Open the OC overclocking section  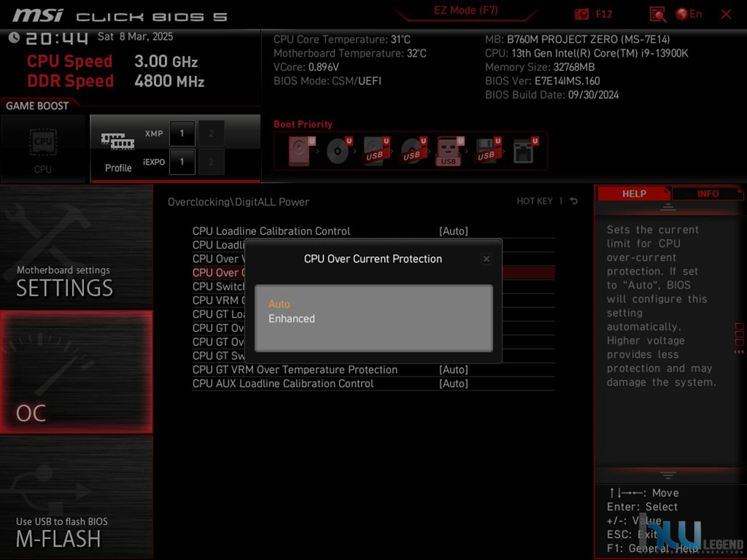coord(77,372)
